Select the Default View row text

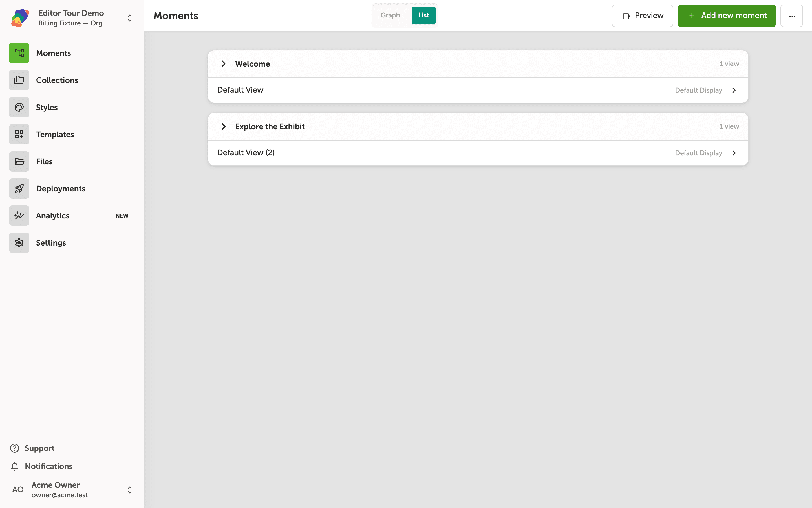pos(240,90)
